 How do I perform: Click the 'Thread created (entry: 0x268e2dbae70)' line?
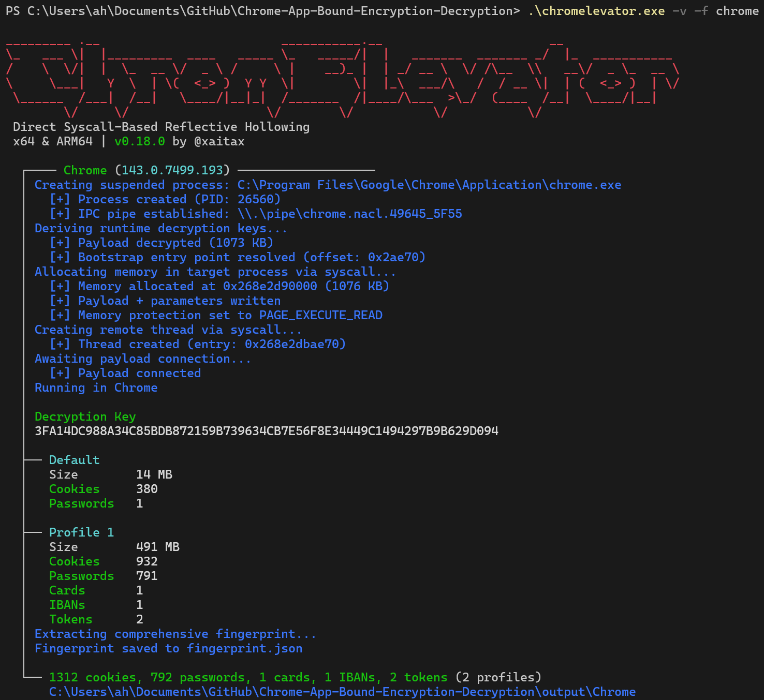click(198, 344)
